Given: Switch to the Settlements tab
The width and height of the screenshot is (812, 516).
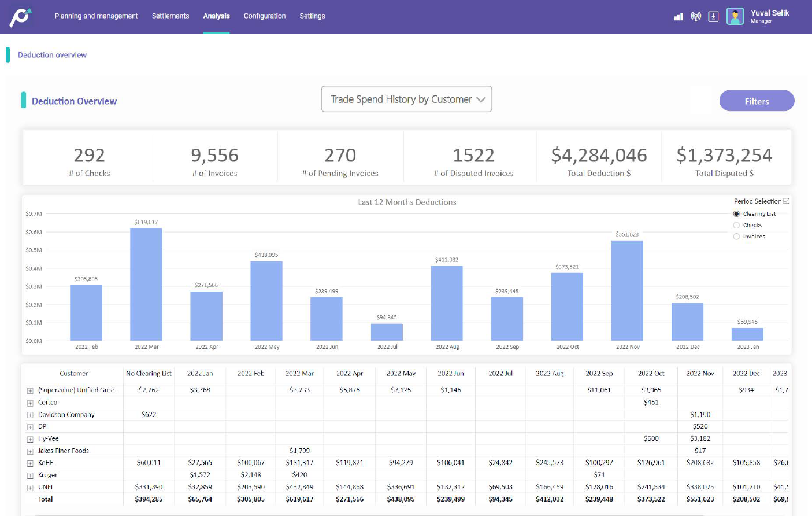Looking at the screenshot, I should [170, 16].
